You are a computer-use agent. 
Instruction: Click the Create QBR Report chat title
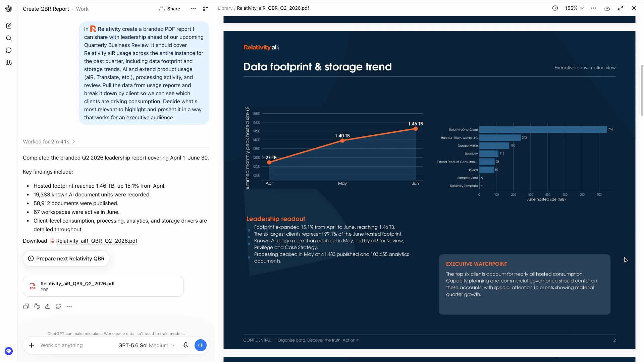tap(46, 9)
